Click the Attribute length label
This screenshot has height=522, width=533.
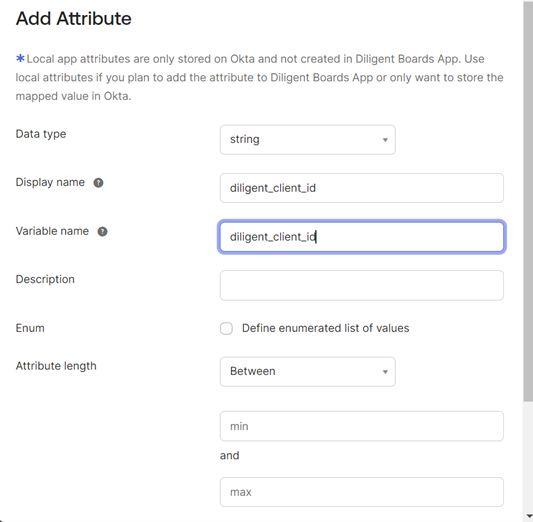click(x=56, y=366)
